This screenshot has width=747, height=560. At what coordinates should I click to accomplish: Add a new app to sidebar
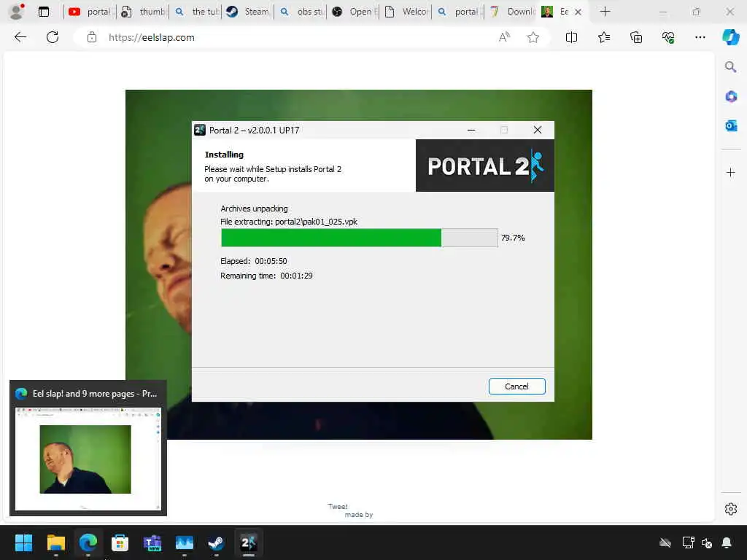[730, 172]
